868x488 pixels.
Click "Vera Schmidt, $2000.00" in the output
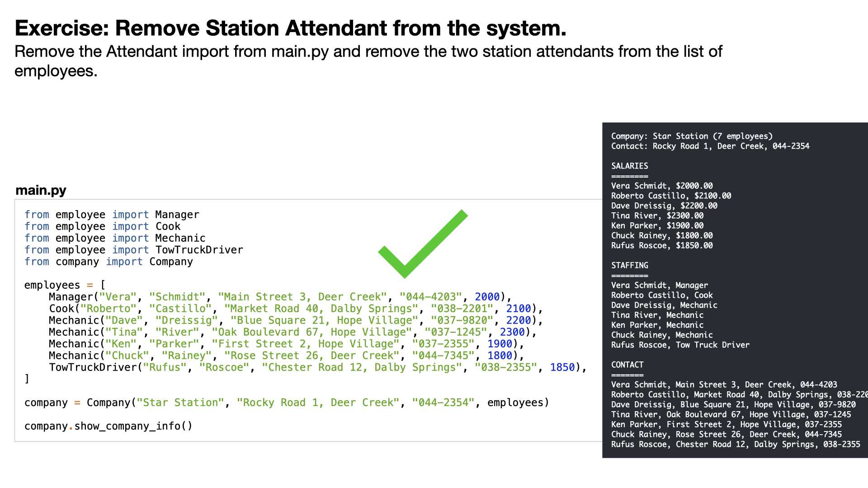(x=662, y=186)
